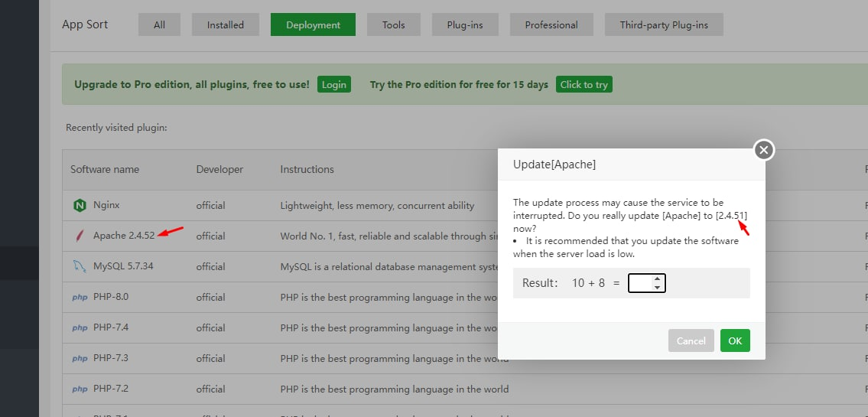The width and height of the screenshot is (868, 417).
Task: Click the Nginx logo icon
Action: click(79, 205)
